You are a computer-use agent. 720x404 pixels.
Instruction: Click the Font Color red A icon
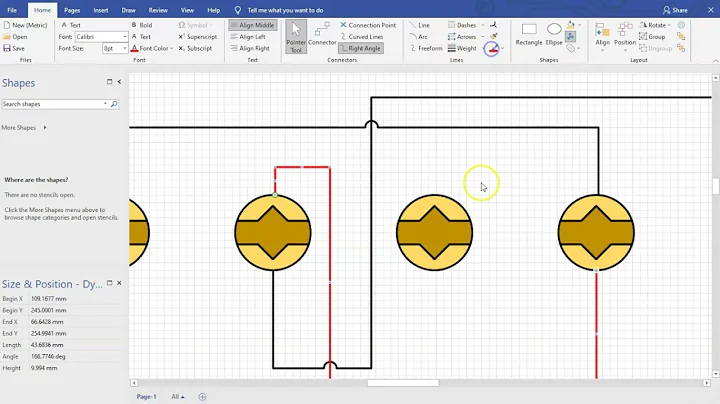[x=135, y=48]
